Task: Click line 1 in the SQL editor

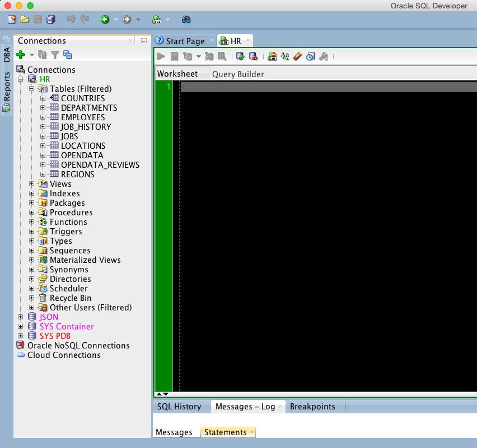Action: tap(329, 87)
